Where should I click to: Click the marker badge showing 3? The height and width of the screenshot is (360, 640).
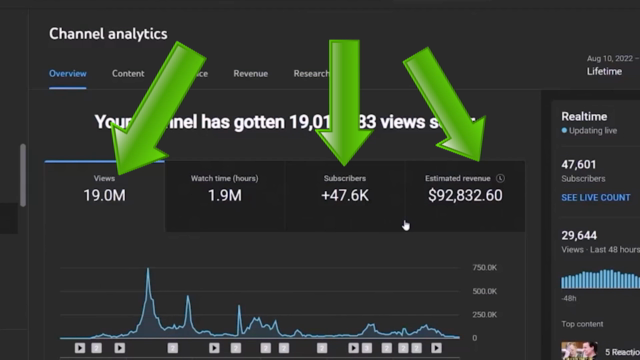coord(367,348)
